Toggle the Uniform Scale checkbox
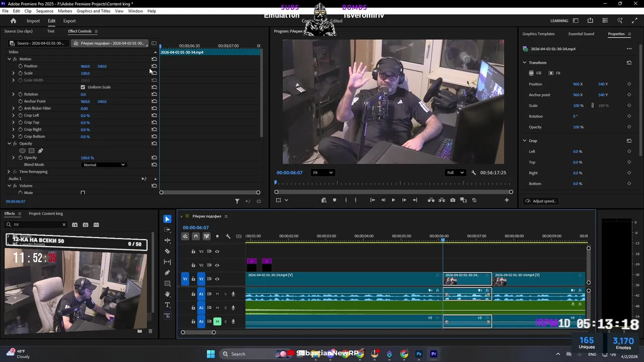644x362 pixels. coord(83,87)
